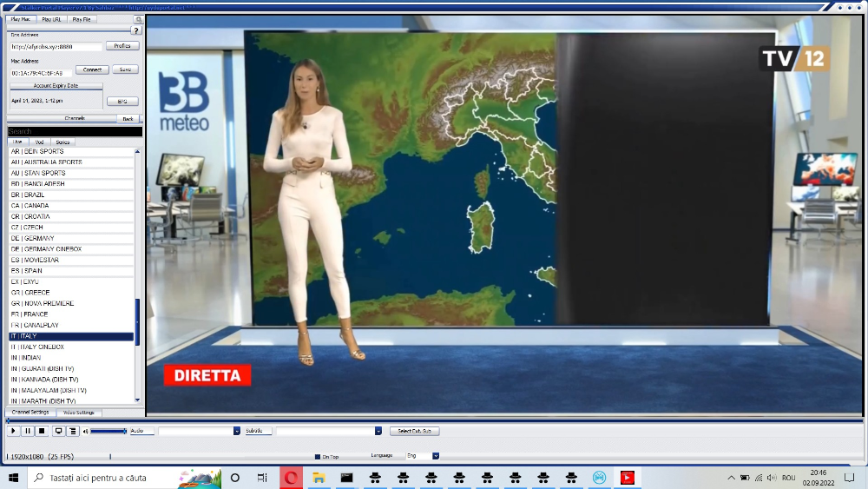Adjust the volume slider
Screen dimensions: 868x489
click(108, 431)
